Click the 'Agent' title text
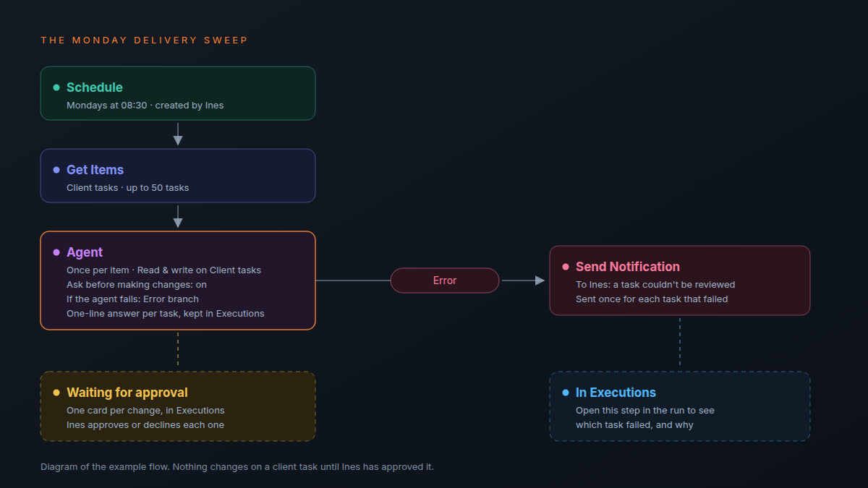Screen dimensions: 868x488 pos(85,252)
